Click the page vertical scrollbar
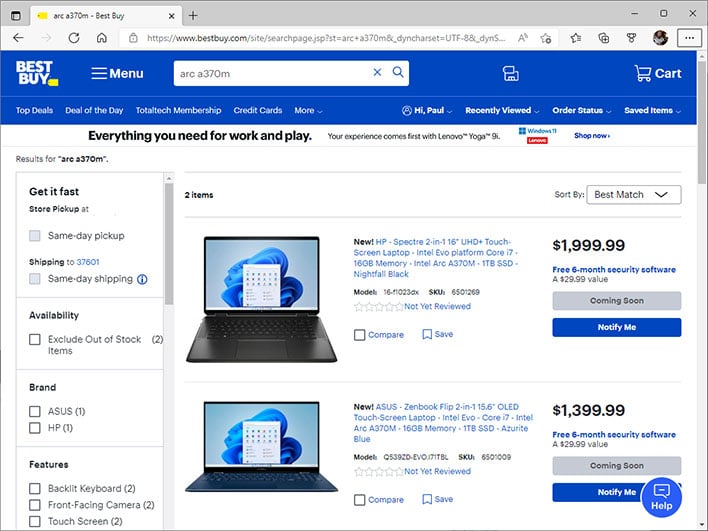Viewport: 708px width, 531px height. 701,122
